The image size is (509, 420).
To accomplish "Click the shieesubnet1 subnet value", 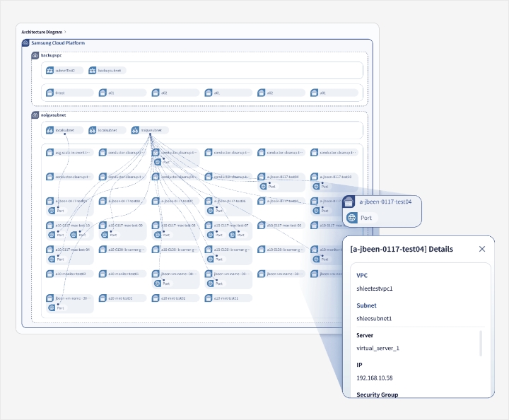I will pos(374,318).
